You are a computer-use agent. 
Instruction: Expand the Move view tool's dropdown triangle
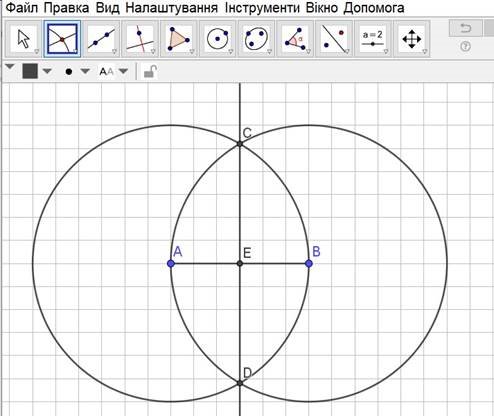pos(424,51)
